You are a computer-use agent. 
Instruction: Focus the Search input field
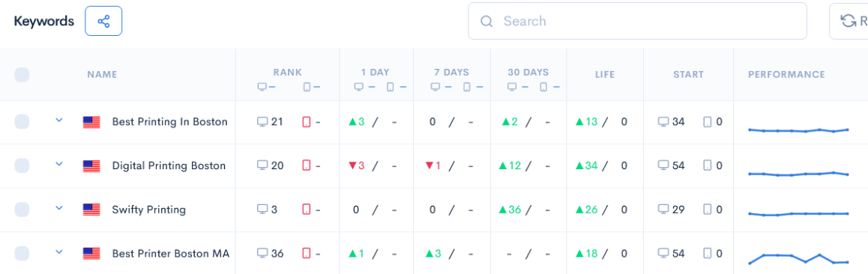click(637, 21)
